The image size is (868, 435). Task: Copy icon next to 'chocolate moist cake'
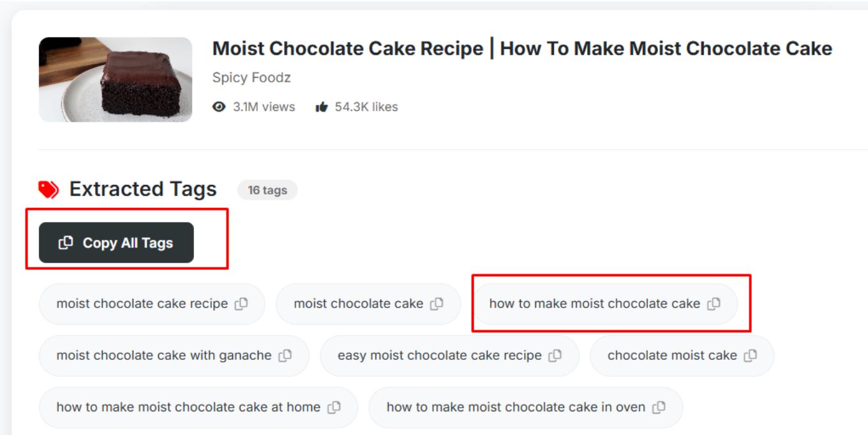point(751,356)
